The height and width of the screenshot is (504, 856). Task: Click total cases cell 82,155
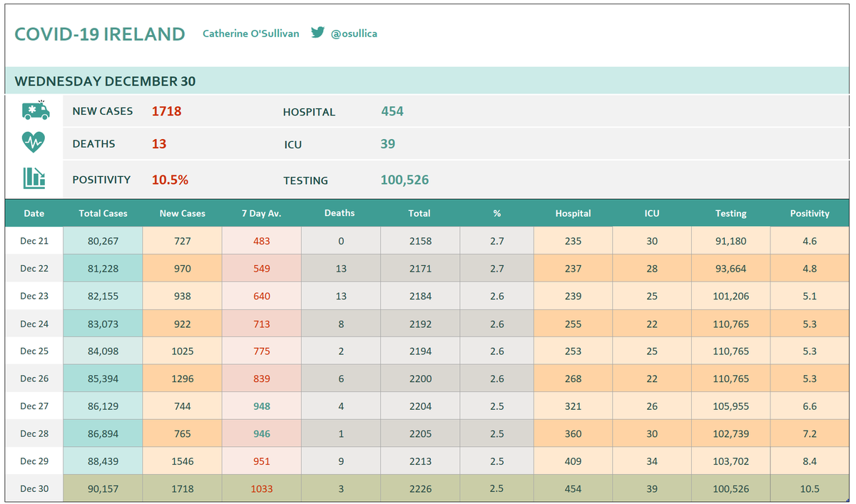point(103,296)
